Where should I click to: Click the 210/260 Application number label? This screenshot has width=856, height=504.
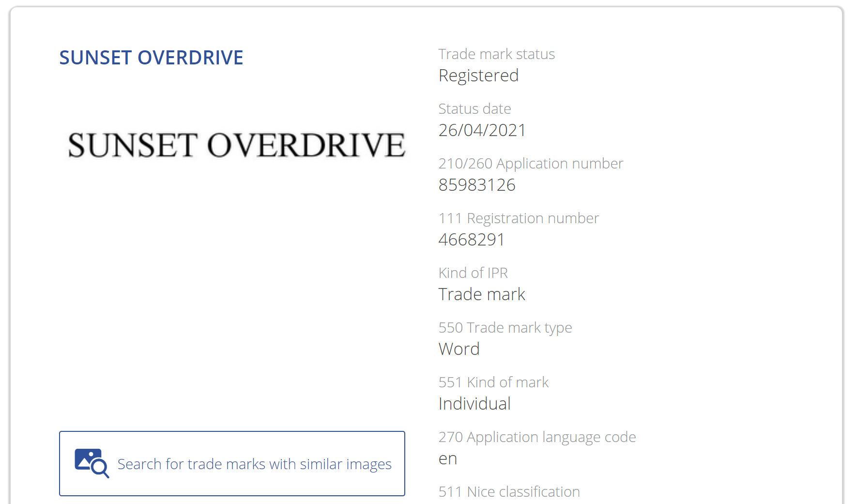pyautogui.click(x=531, y=164)
